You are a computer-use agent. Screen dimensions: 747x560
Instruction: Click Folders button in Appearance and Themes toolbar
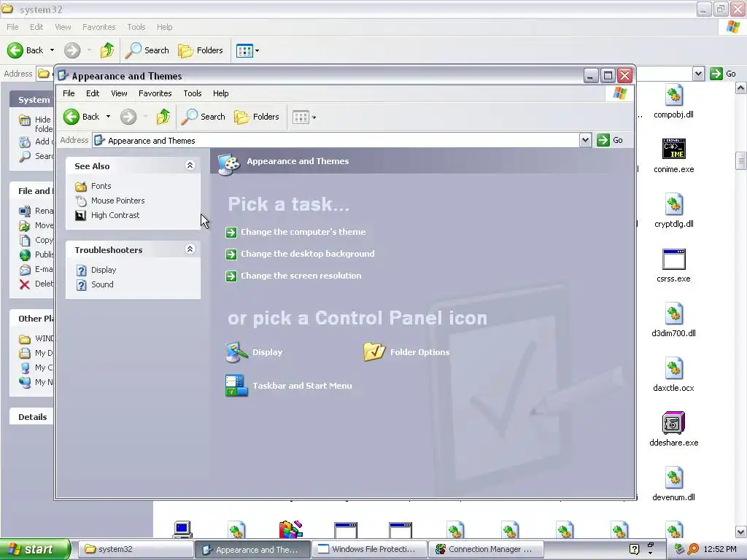pyautogui.click(x=256, y=117)
